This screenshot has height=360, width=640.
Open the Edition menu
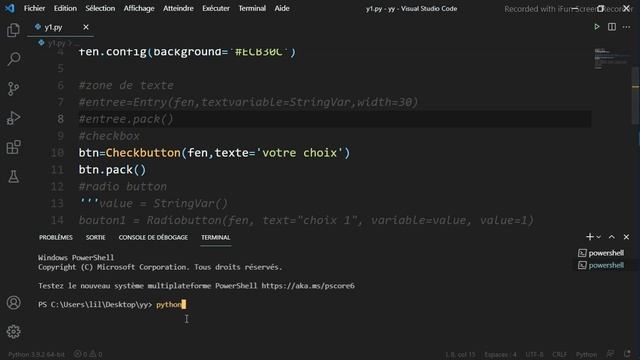[x=65, y=8]
